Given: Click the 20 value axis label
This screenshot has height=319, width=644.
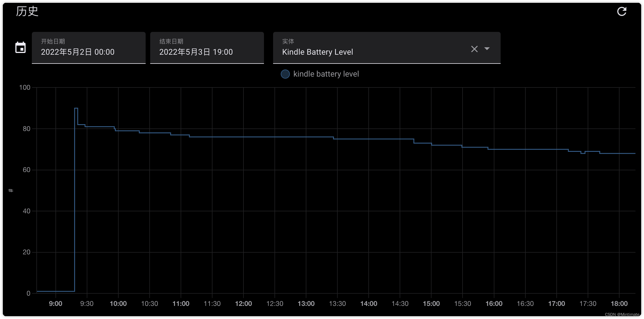Looking at the screenshot, I should pos(26,252).
